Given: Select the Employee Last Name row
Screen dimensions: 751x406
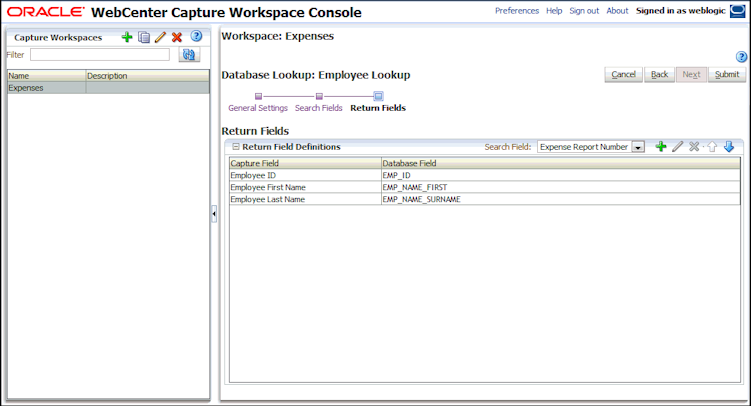Looking at the screenshot, I should pyautogui.click(x=485, y=199).
